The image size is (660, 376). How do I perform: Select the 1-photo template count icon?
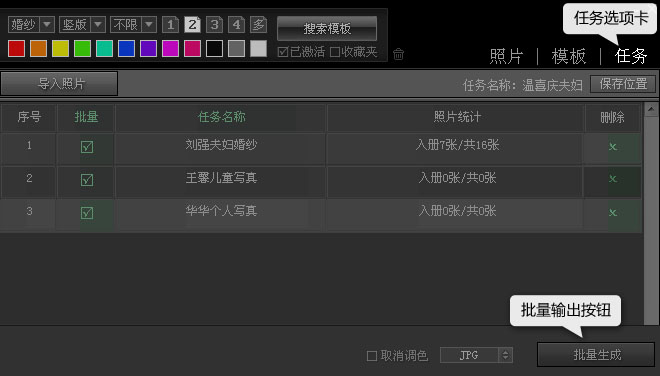(170, 25)
